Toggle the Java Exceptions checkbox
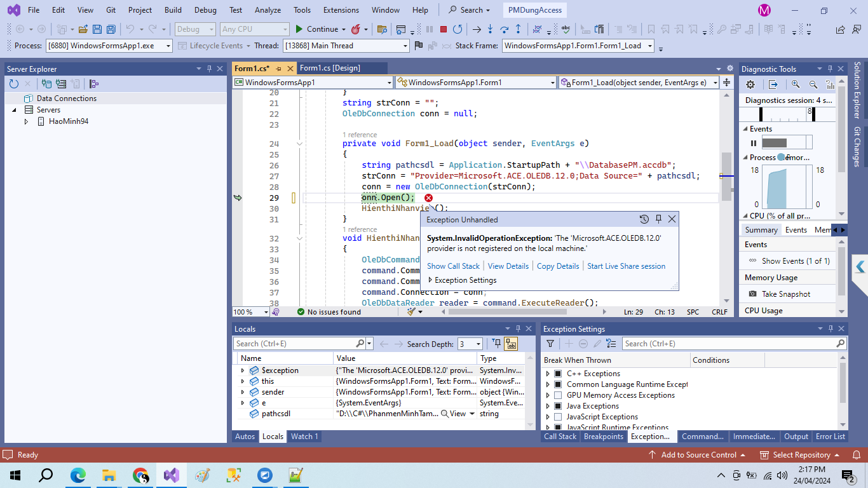The width and height of the screenshot is (868, 488). coord(558,406)
